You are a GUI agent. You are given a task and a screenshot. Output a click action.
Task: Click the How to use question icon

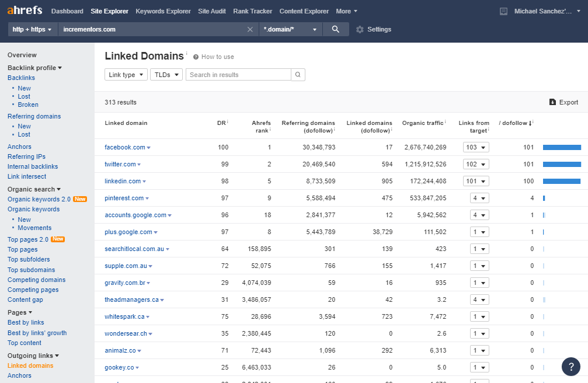[196, 57]
